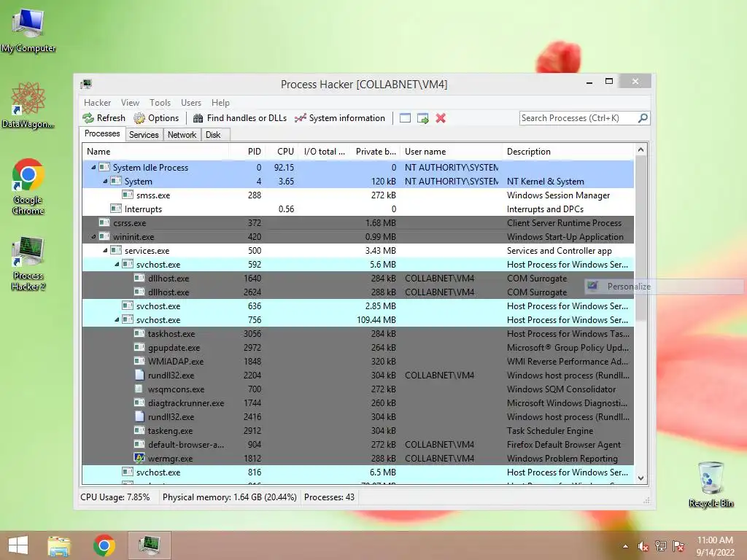The width and height of the screenshot is (747, 560).
Task: Select the taskeng.exe process row
Action: click(357, 430)
